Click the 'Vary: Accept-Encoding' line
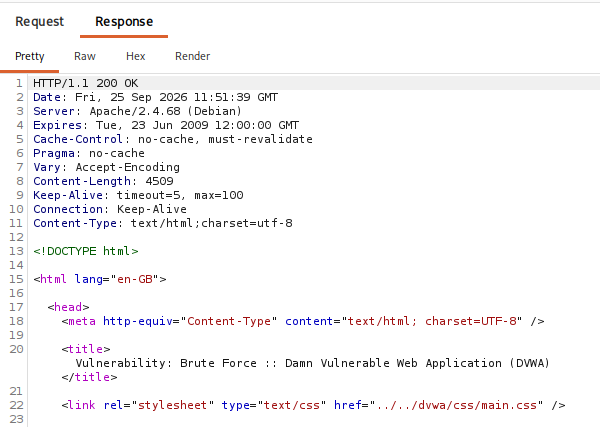The height and width of the screenshot is (427, 600). (x=106, y=167)
